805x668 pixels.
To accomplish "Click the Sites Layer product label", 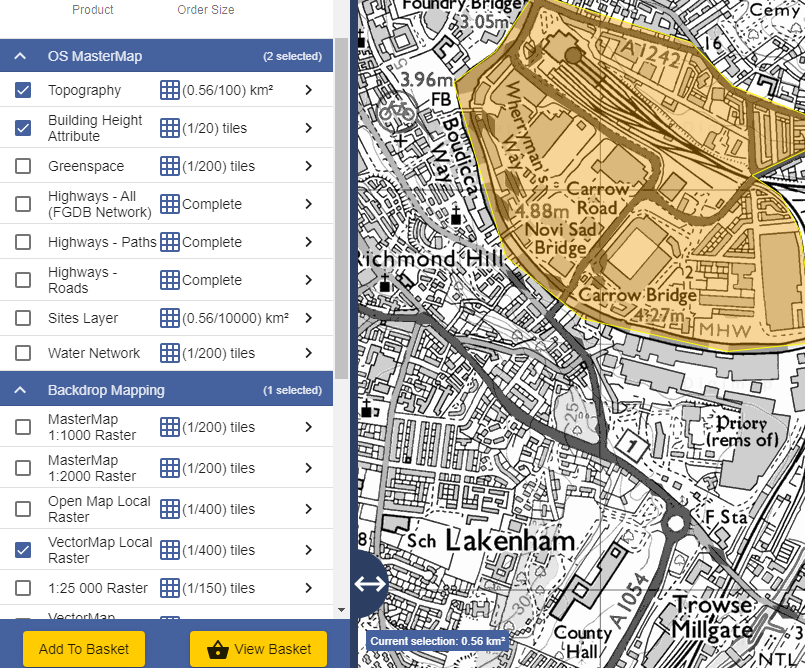I will 83,318.
